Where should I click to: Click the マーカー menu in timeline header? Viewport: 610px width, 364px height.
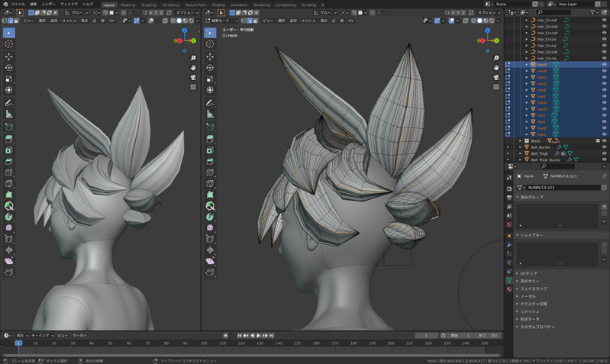79,335
